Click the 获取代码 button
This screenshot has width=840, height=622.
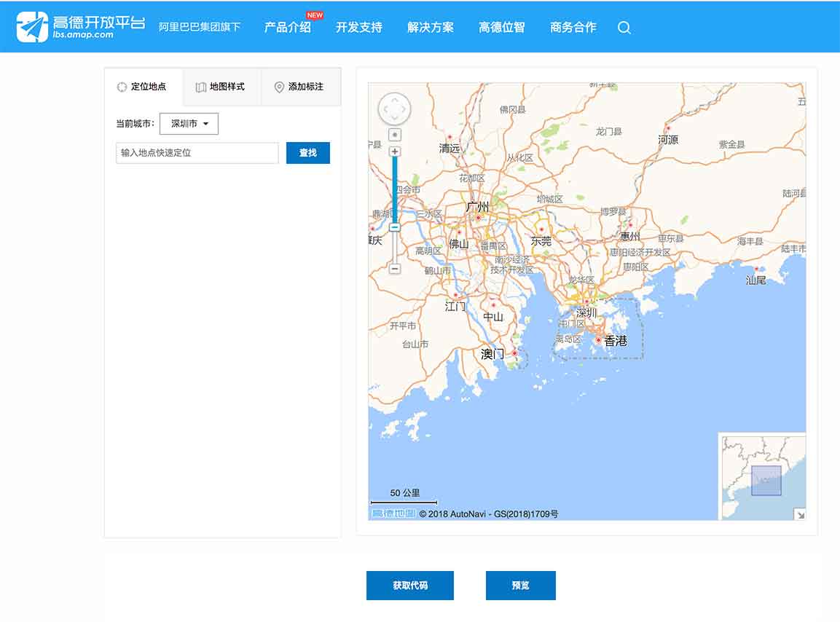click(x=409, y=585)
